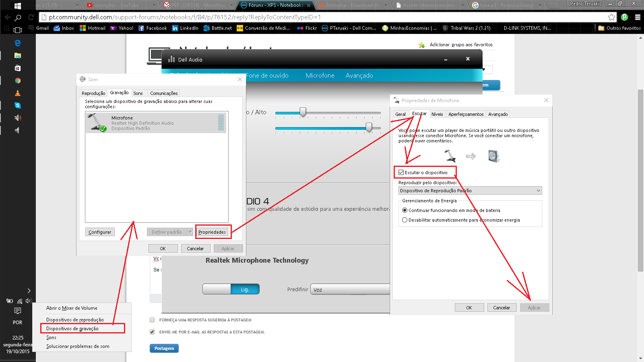644x362 pixels.
Task: Click Aplicar in Propriedades de Microfone
Action: [x=534, y=308]
